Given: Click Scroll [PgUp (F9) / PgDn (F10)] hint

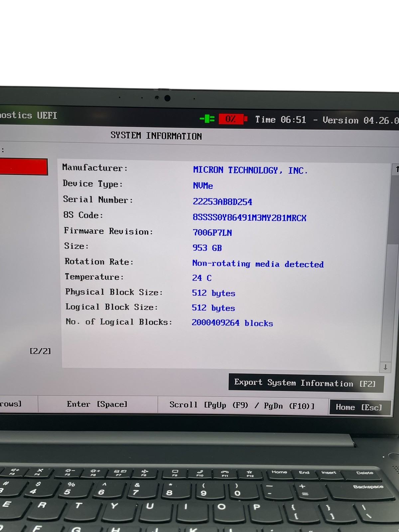Looking at the screenshot, I should tap(242, 405).
